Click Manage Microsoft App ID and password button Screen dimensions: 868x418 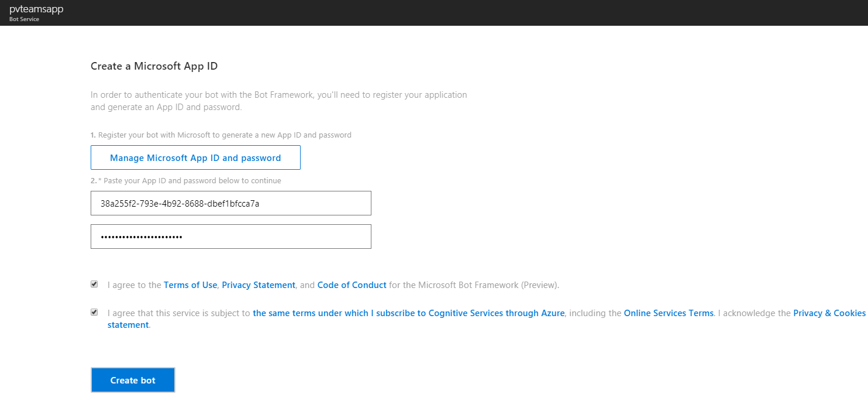195,157
